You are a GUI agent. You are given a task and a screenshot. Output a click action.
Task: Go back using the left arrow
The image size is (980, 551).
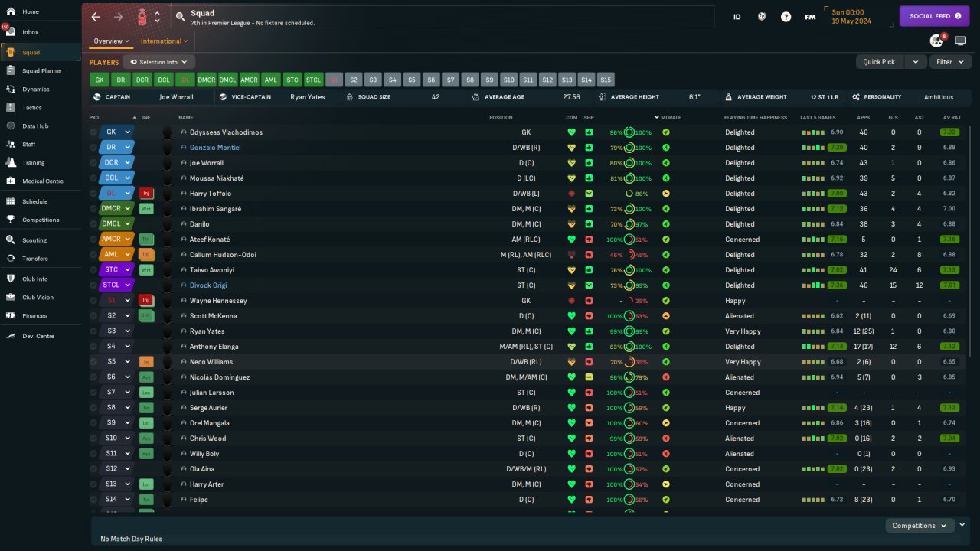point(96,17)
